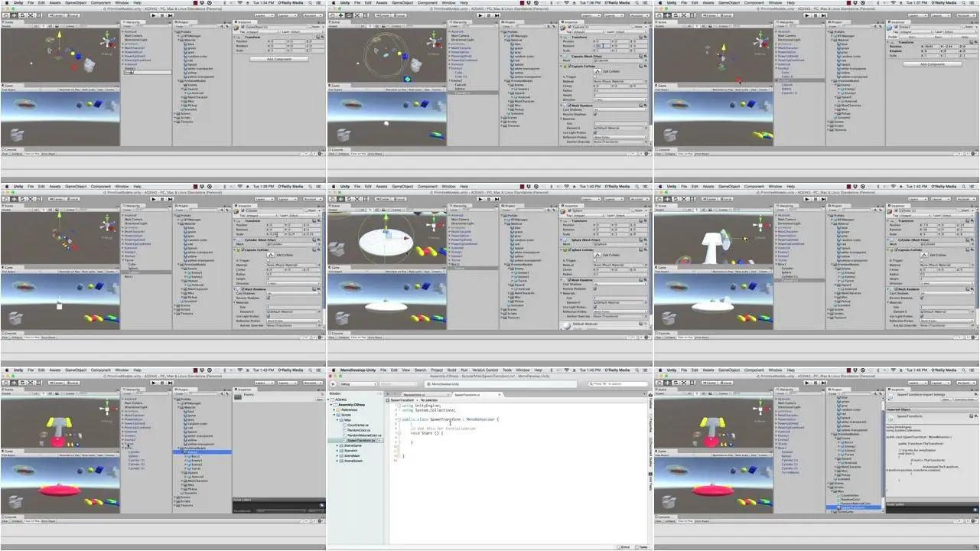Screen dimensions: 980x551
Task: Select the Move tool in the 1:34 PM Unity toolbar
Action: [14, 15]
